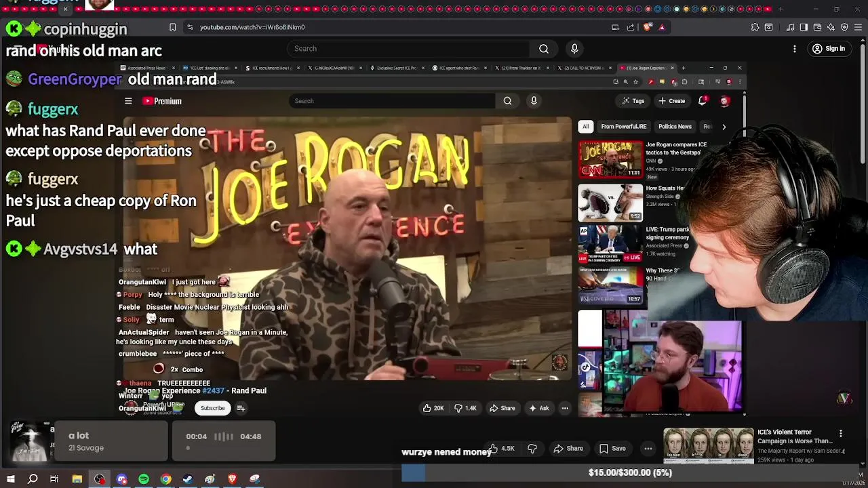Click the 4.5K like button
Image resolution: width=868 pixels, height=488 pixels.
click(502, 449)
